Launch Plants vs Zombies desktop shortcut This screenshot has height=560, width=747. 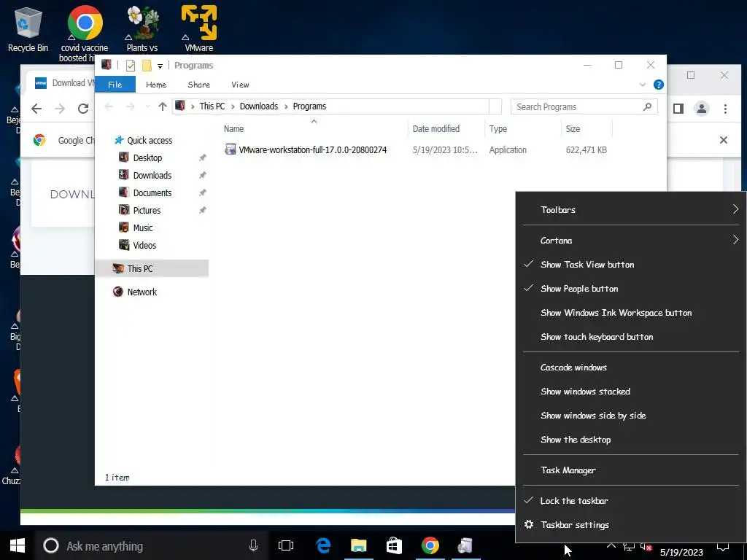pos(142,28)
